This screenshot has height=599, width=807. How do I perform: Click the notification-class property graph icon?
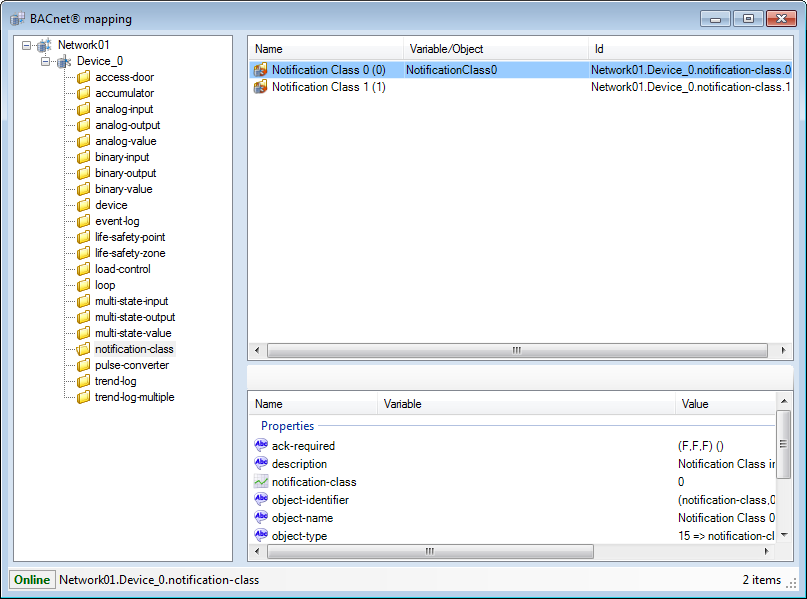[x=261, y=482]
